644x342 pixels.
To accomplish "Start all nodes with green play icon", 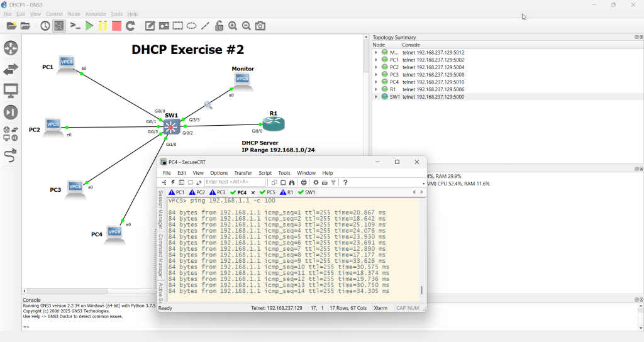I will 89,26.
